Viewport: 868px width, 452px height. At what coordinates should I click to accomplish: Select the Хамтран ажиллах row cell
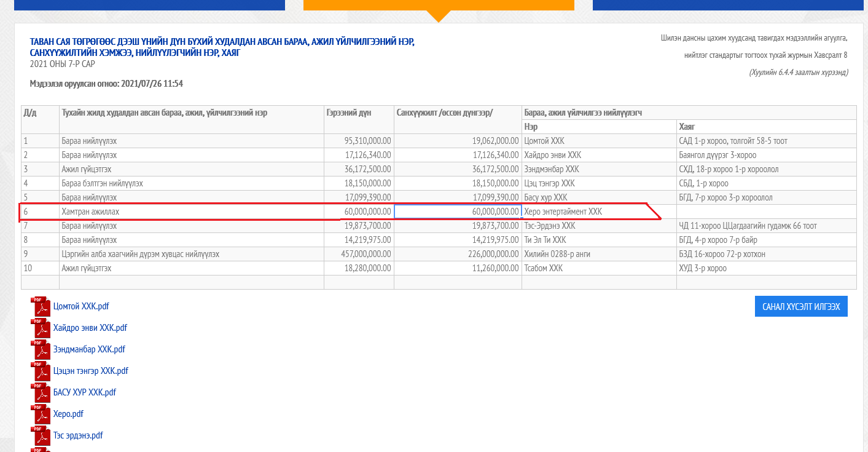pyautogui.click(x=191, y=212)
